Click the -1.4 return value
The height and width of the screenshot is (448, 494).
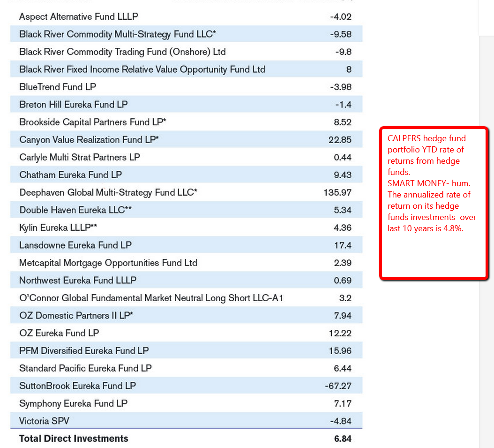tap(344, 104)
